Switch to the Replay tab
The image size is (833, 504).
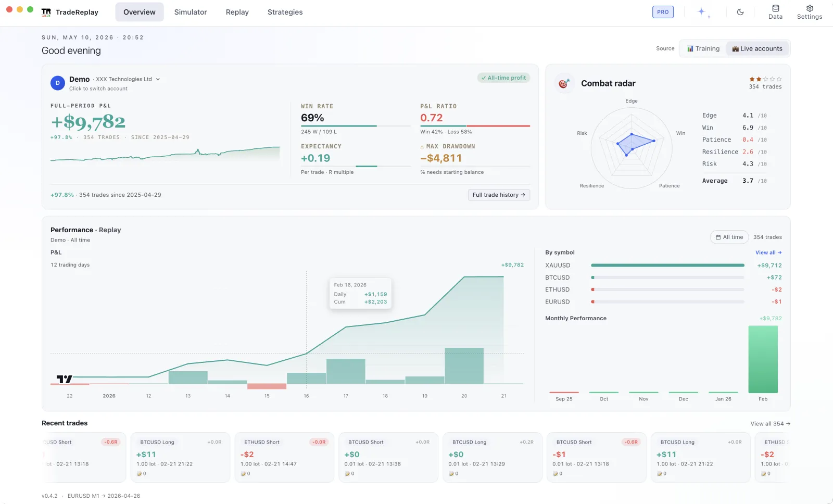click(237, 12)
